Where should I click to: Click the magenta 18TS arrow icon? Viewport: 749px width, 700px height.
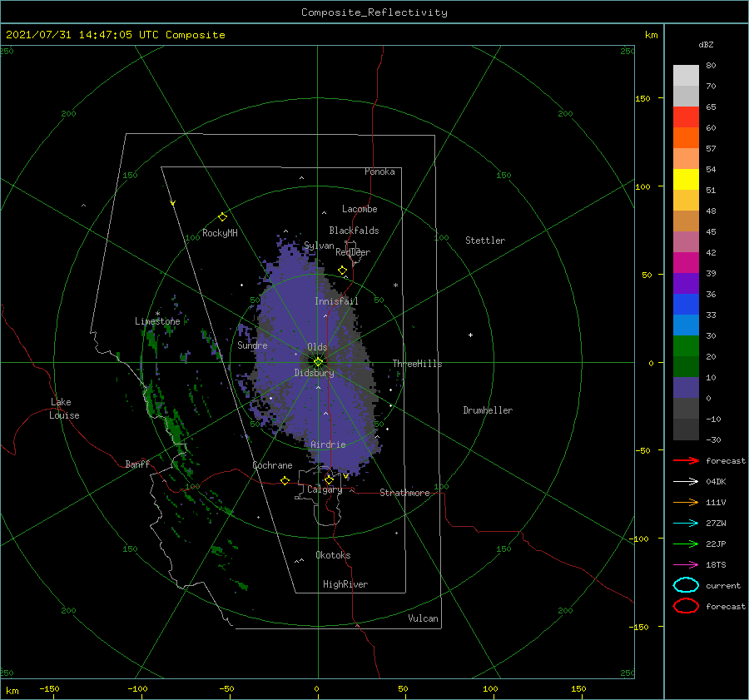pos(686,565)
